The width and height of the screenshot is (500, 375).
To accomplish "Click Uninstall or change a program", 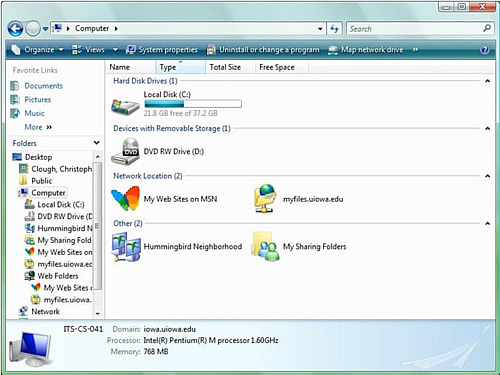I will click(263, 50).
